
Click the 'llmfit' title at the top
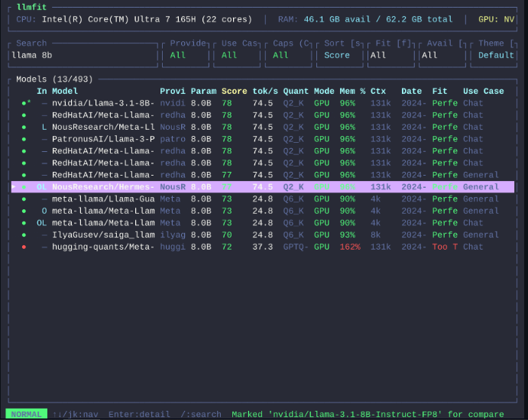(31, 7)
